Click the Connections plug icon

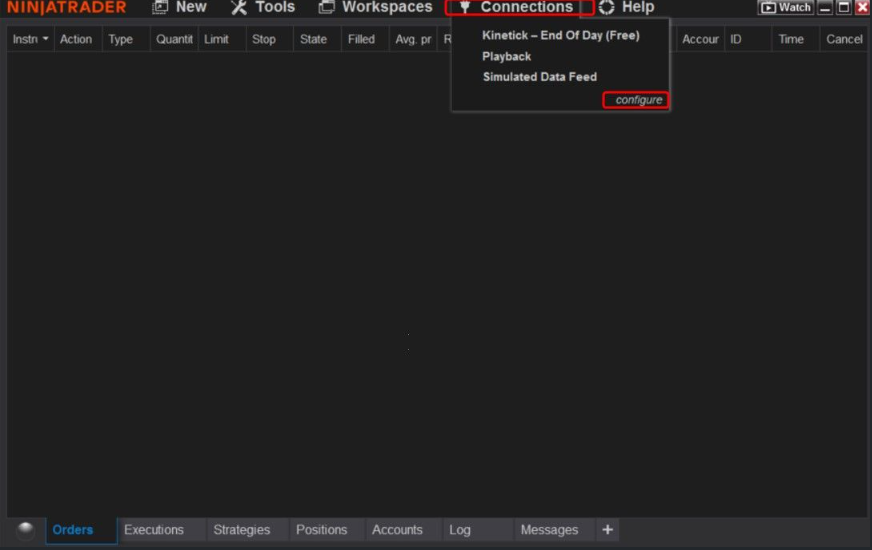click(x=465, y=7)
